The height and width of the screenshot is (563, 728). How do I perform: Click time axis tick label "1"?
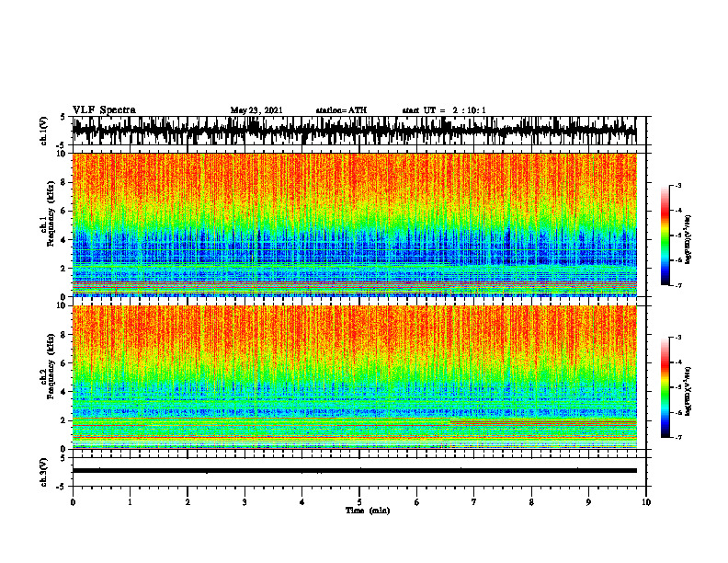tap(130, 502)
